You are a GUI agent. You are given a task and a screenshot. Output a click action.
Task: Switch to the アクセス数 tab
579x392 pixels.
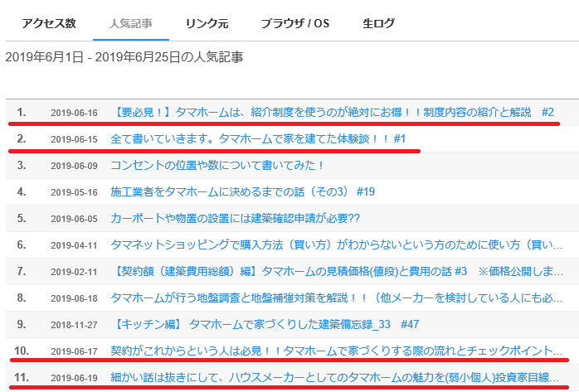(x=49, y=23)
